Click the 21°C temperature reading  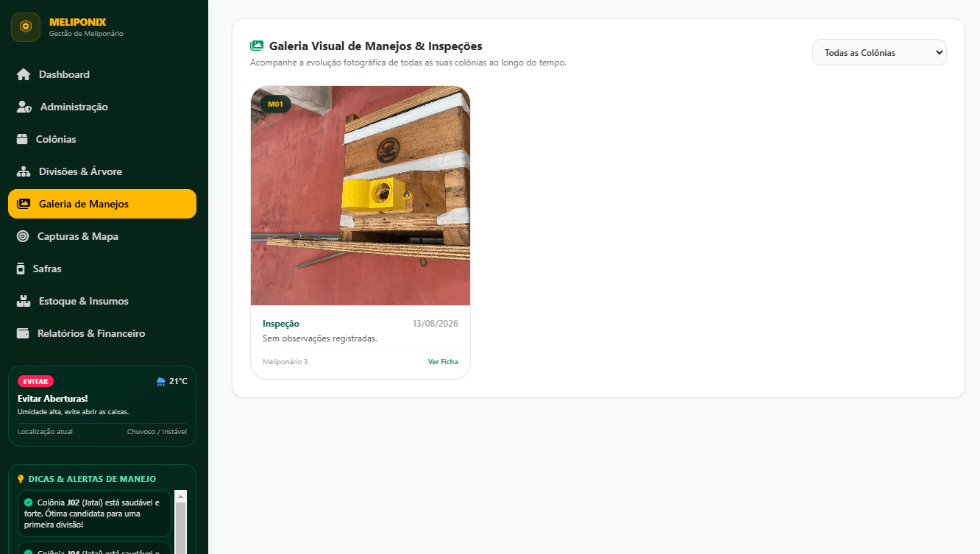point(178,381)
